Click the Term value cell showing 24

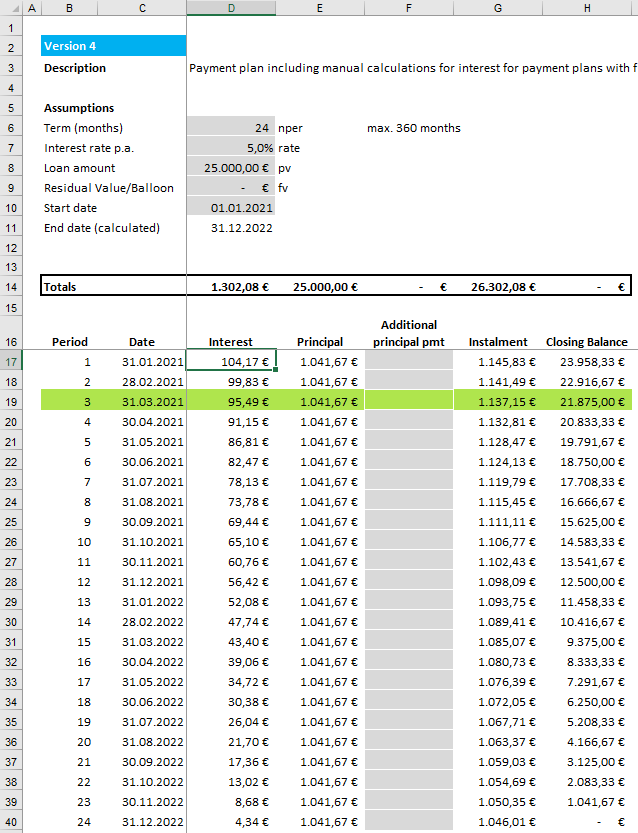[x=231, y=127]
